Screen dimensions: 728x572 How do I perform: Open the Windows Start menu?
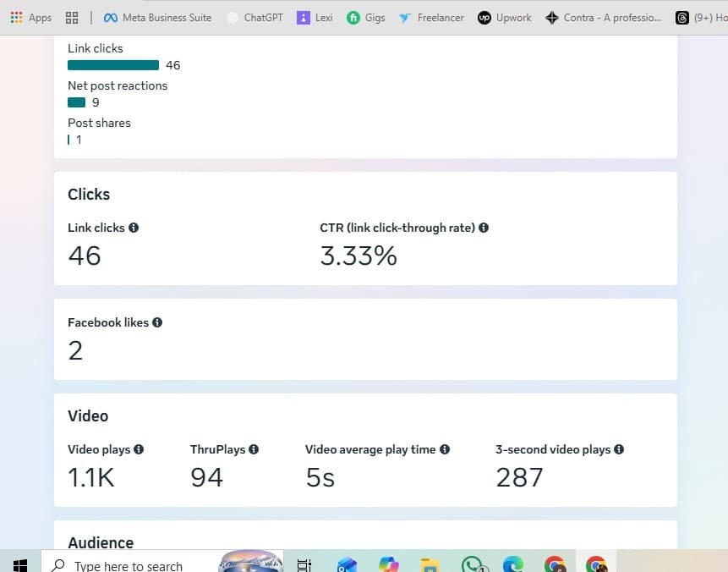(x=20, y=565)
